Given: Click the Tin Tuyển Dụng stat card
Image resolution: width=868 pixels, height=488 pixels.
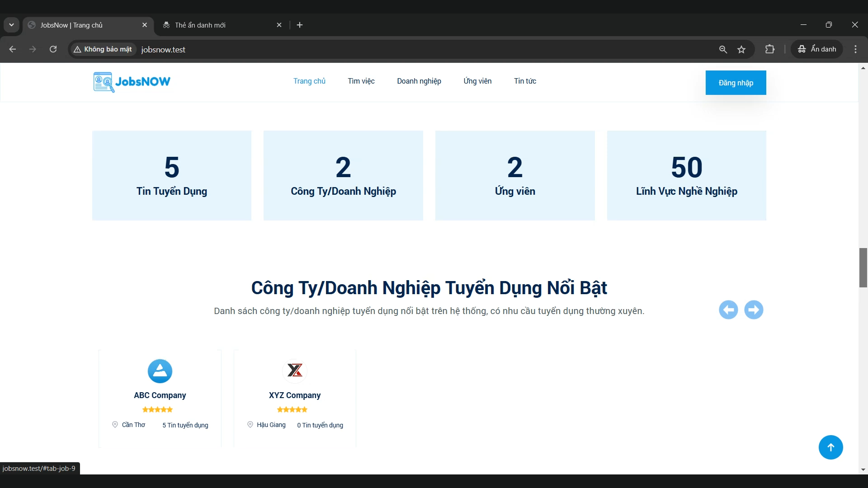Looking at the screenshot, I should coord(172,176).
